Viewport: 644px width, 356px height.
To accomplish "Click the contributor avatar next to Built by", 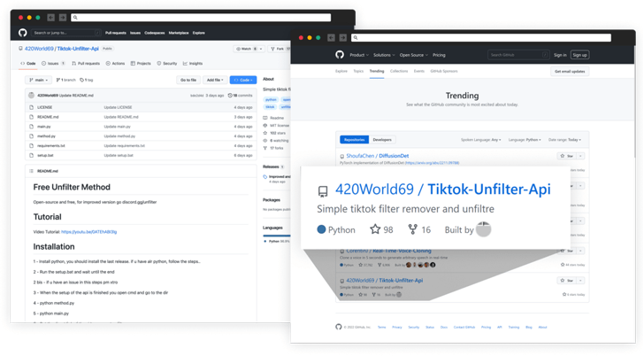I will click(483, 229).
